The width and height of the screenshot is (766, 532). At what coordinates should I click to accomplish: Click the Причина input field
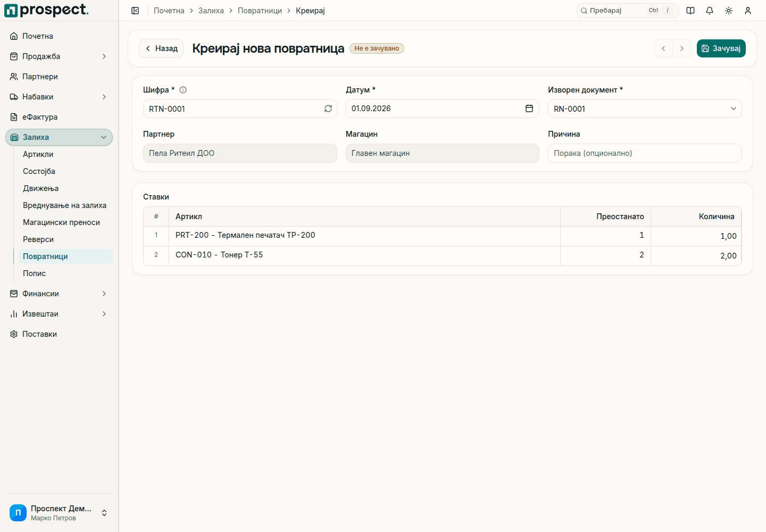point(645,153)
